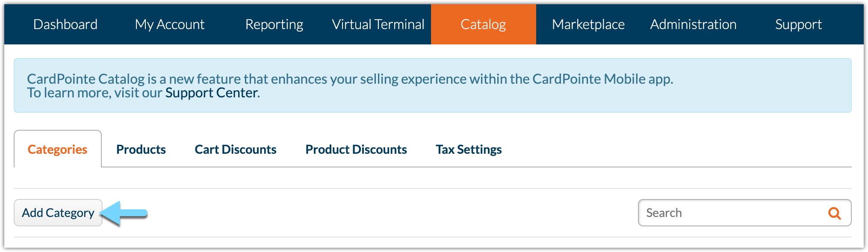This screenshot has width=868, height=252.
Task: Select Virtual Terminal in top navigation
Action: click(378, 24)
